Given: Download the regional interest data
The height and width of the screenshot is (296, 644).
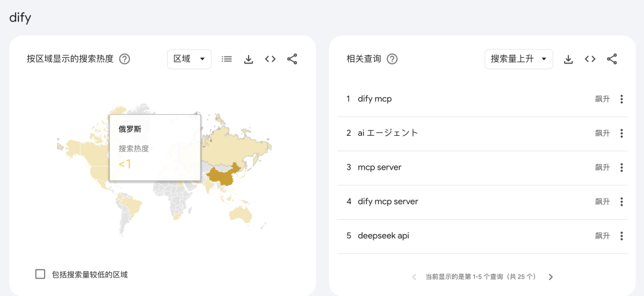Looking at the screenshot, I should (249, 59).
